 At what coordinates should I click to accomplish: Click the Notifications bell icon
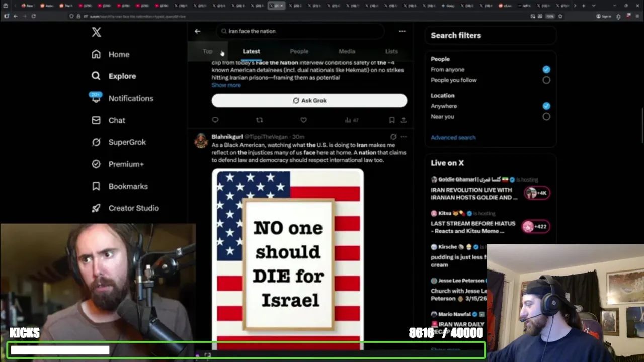(x=96, y=99)
